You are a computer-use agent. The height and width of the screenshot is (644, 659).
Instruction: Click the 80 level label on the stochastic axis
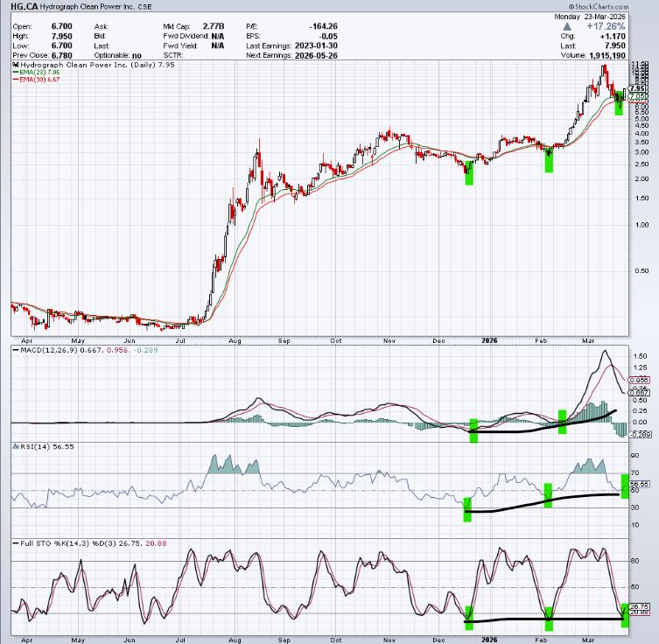[634, 561]
